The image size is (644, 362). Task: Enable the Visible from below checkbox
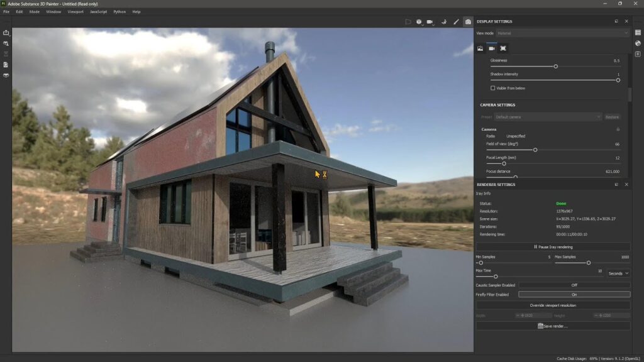tap(493, 88)
